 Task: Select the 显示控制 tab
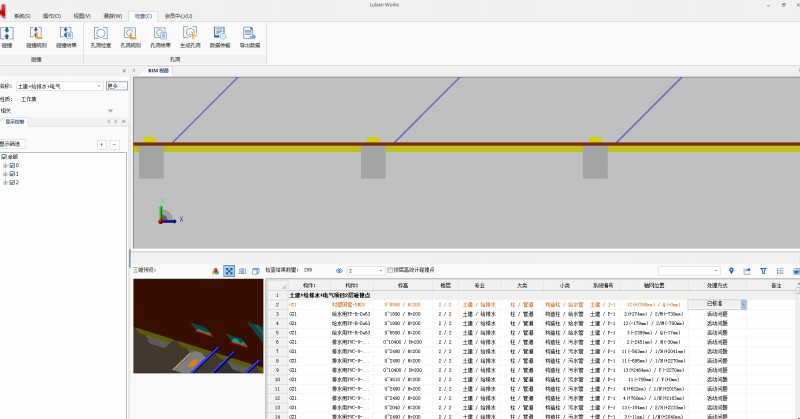pyautogui.click(x=15, y=121)
